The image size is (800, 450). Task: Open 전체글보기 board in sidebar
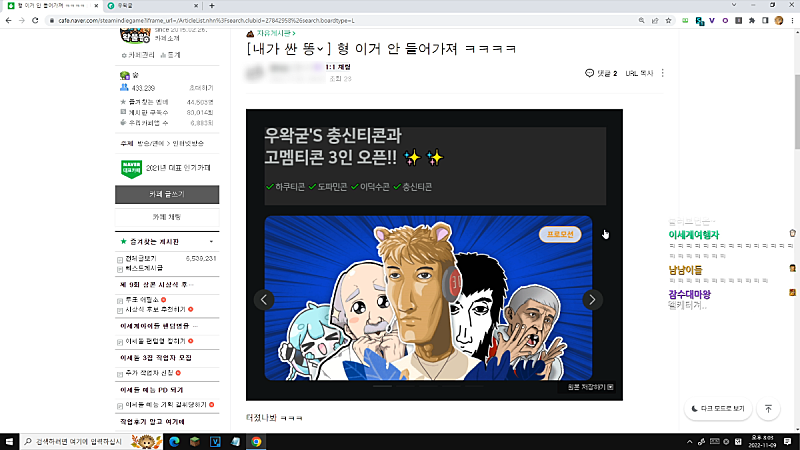tap(141, 259)
